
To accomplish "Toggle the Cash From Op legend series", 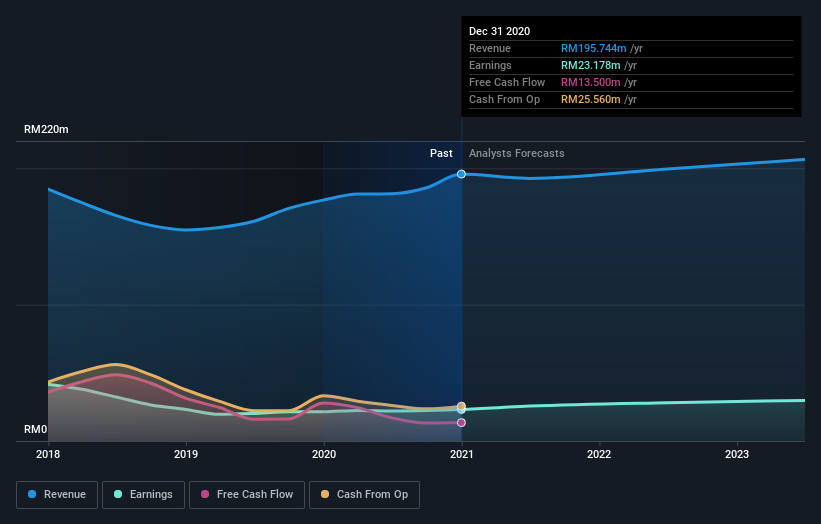I will click(364, 495).
